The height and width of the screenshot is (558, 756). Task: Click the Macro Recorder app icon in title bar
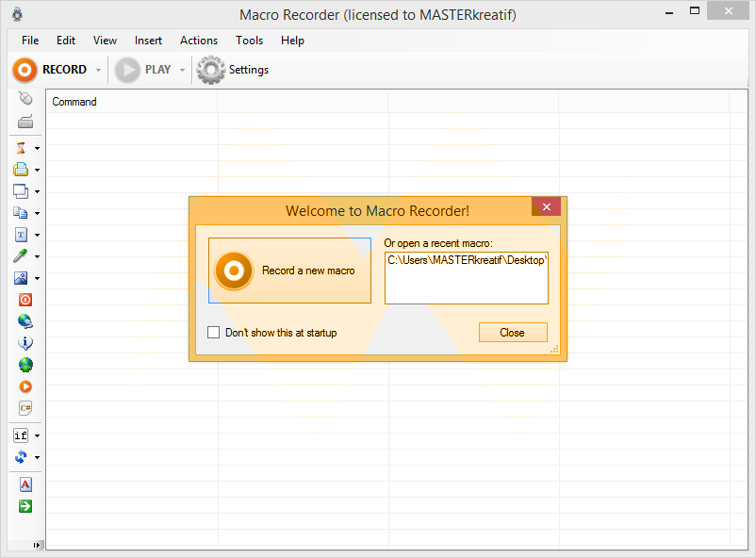coord(17,14)
